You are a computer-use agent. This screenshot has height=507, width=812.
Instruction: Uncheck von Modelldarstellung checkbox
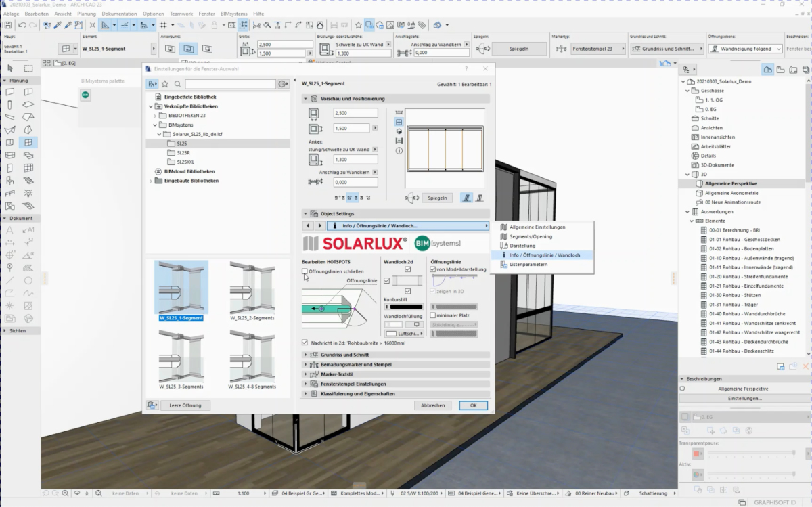click(433, 269)
